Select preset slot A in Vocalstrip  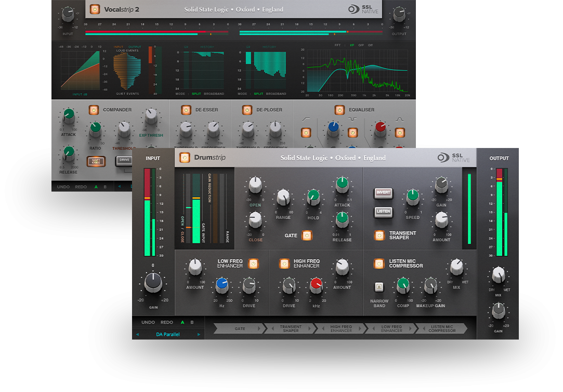tap(96, 187)
